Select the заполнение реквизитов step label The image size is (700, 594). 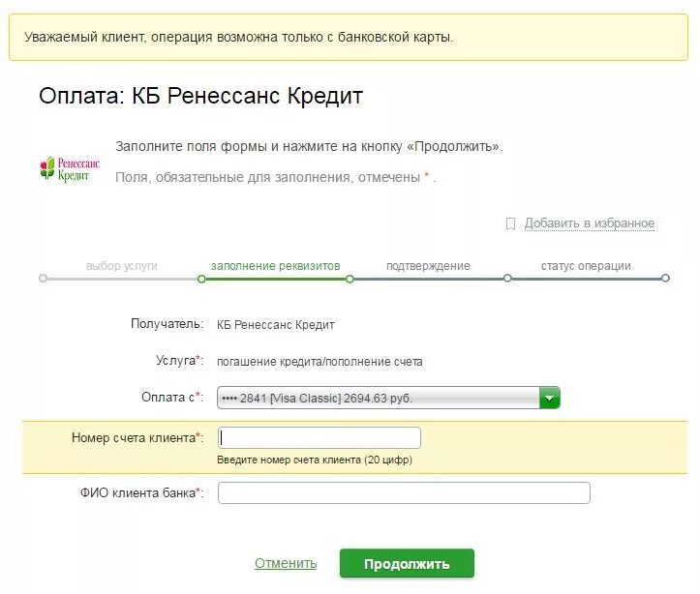pos(275,266)
